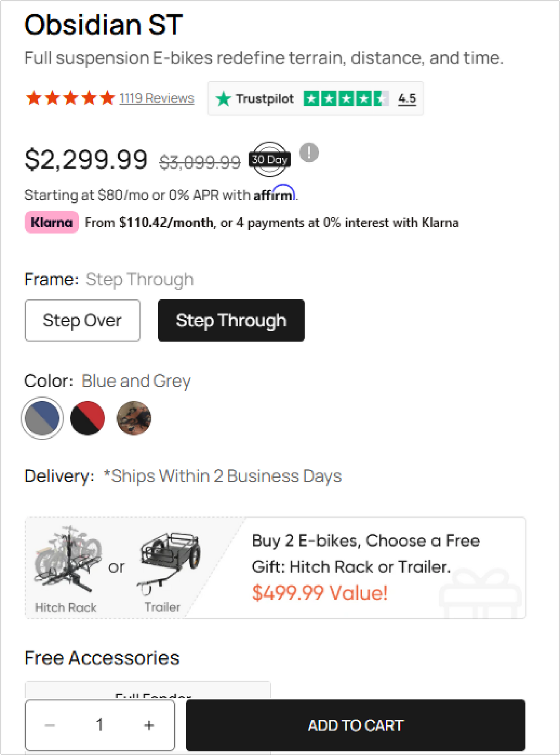Click the Trustpilot rating badge
This screenshot has height=755, width=560.
315,99
